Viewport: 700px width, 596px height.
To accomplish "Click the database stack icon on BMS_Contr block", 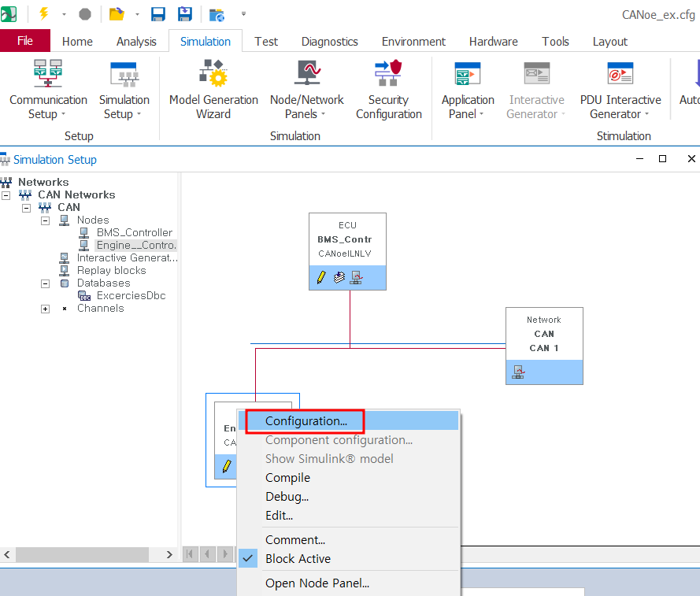I will [x=339, y=277].
